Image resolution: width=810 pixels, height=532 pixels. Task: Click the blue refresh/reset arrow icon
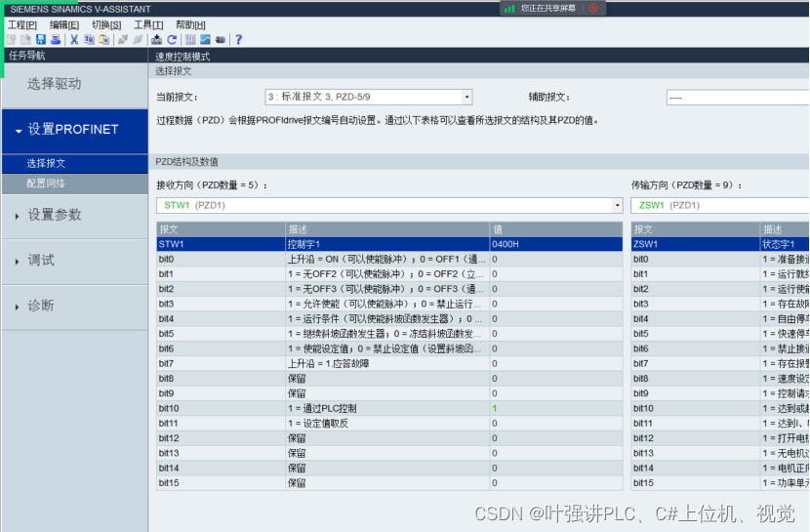(172, 40)
